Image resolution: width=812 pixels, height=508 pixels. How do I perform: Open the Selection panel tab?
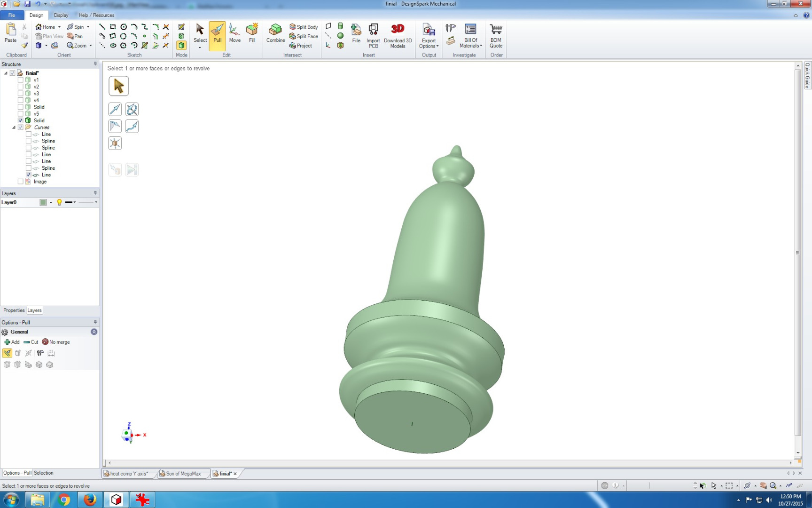pyautogui.click(x=43, y=473)
